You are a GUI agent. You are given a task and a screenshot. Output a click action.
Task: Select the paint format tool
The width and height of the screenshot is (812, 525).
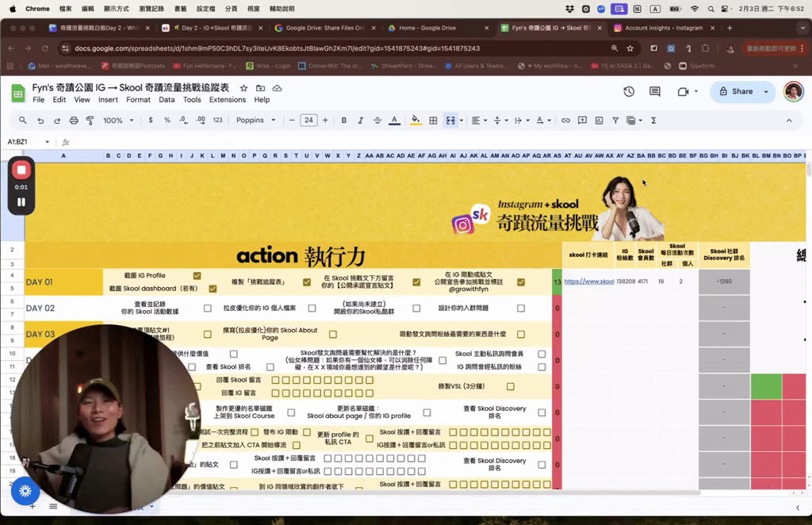(90, 120)
